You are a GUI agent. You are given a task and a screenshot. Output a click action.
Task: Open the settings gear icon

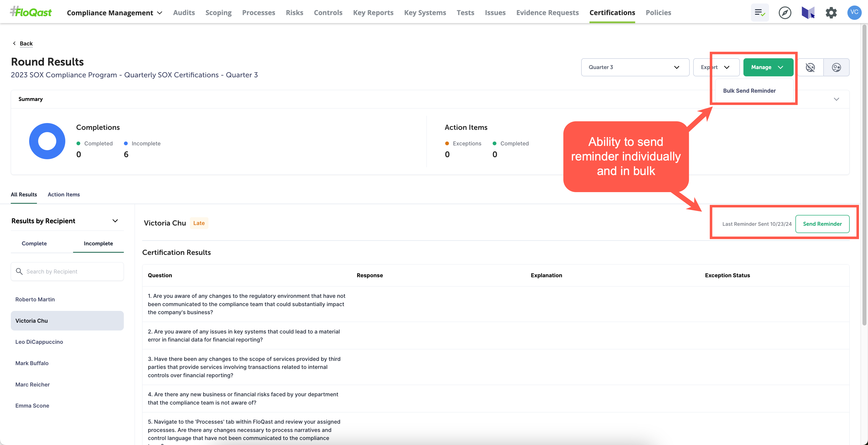click(x=831, y=13)
